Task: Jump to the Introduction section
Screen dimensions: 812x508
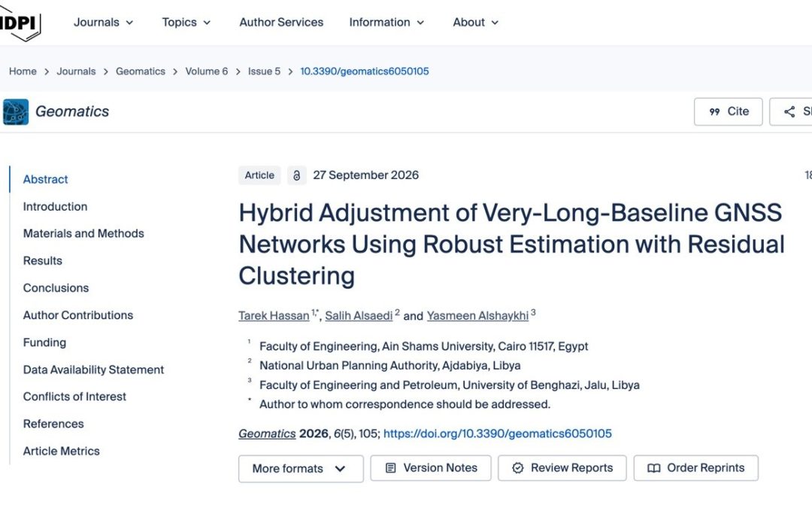Action: pyautogui.click(x=56, y=206)
